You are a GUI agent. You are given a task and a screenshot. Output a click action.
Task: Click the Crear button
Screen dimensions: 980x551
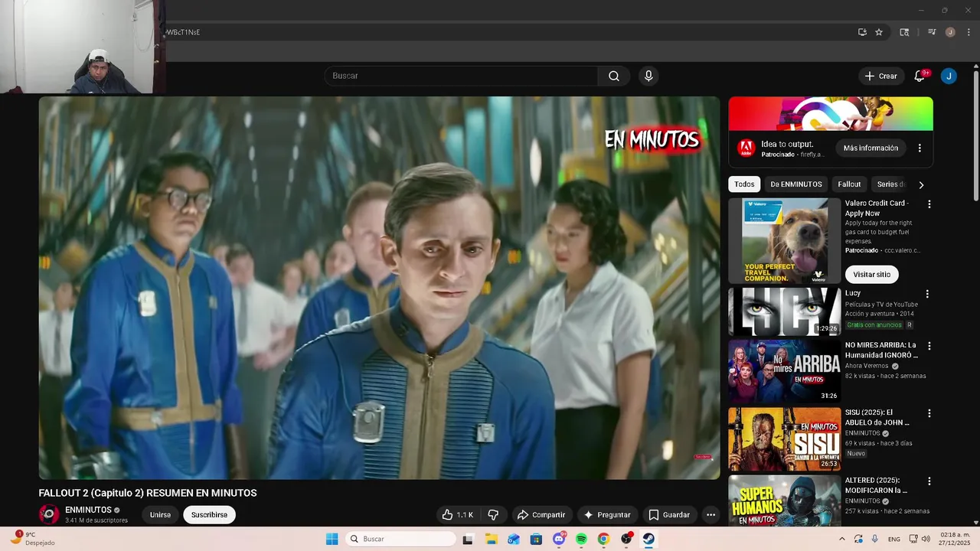click(x=881, y=76)
